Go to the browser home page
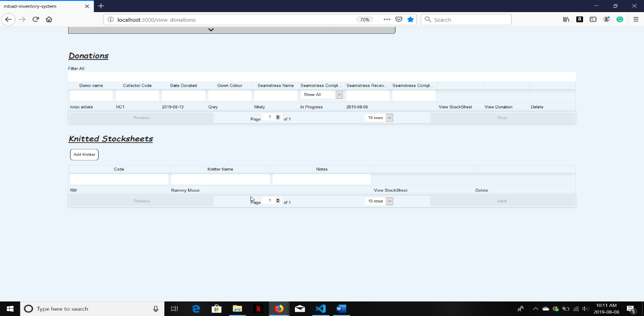 49,19
